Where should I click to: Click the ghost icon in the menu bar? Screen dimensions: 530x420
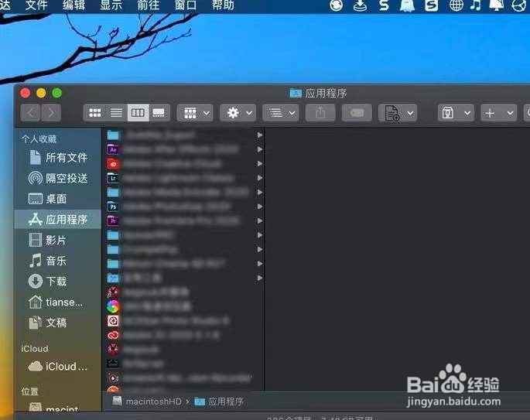pos(407,5)
